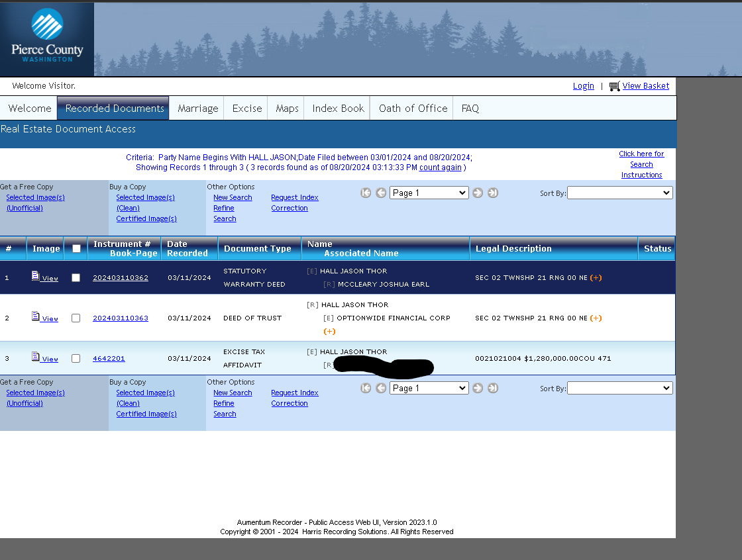Open instrument number 202403110362
Screen dimensions: 742x560
120,277
